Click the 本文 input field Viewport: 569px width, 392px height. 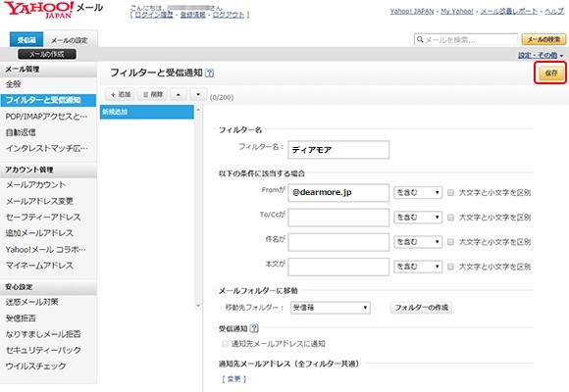click(x=338, y=267)
